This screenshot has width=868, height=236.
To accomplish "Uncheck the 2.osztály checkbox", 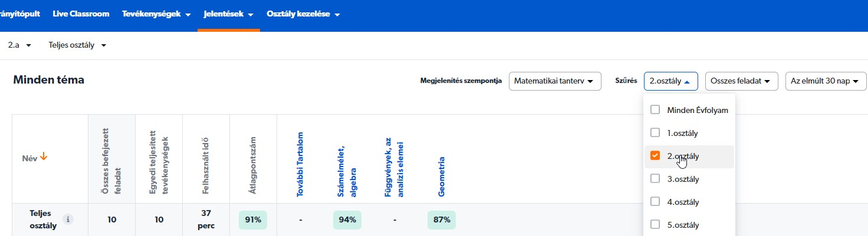I will pyautogui.click(x=655, y=156).
